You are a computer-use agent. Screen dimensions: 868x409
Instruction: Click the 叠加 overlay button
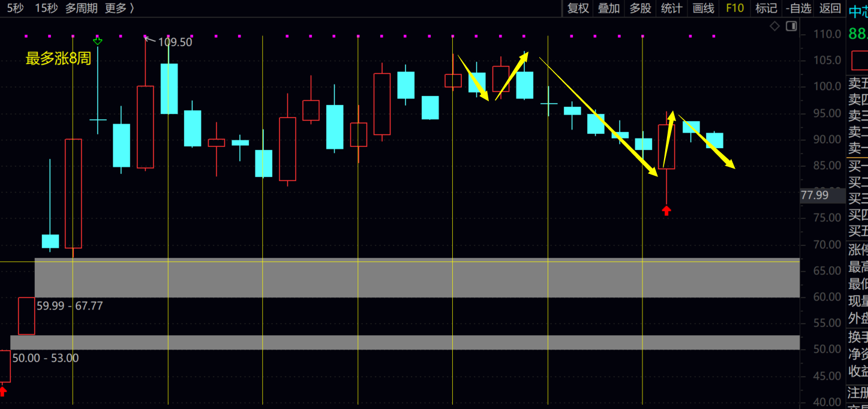tap(609, 8)
